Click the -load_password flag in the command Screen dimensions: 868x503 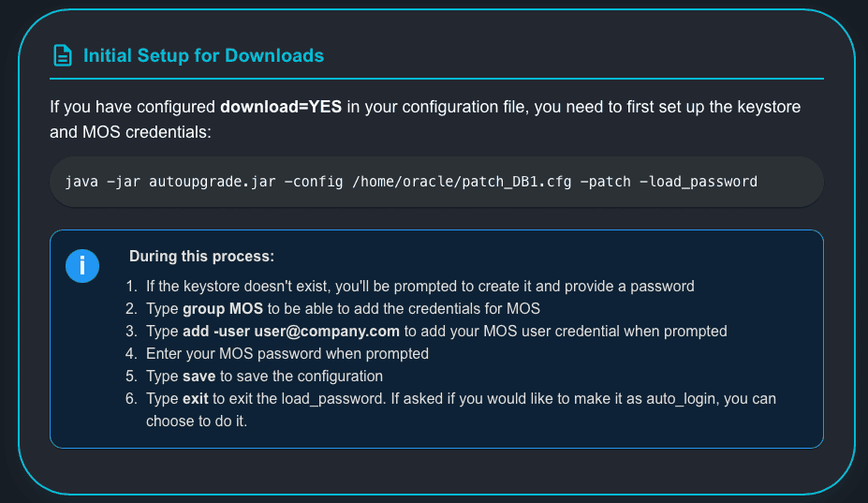click(x=699, y=182)
